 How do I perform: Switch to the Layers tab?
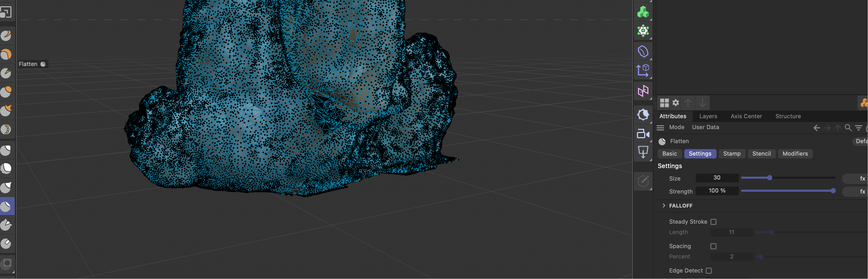(x=708, y=116)
